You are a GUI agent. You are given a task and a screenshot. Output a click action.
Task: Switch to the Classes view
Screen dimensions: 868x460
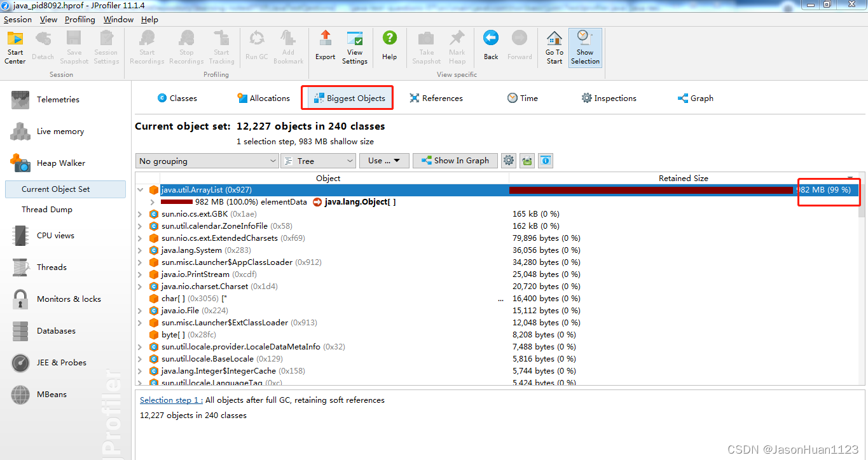pos(177,98)
